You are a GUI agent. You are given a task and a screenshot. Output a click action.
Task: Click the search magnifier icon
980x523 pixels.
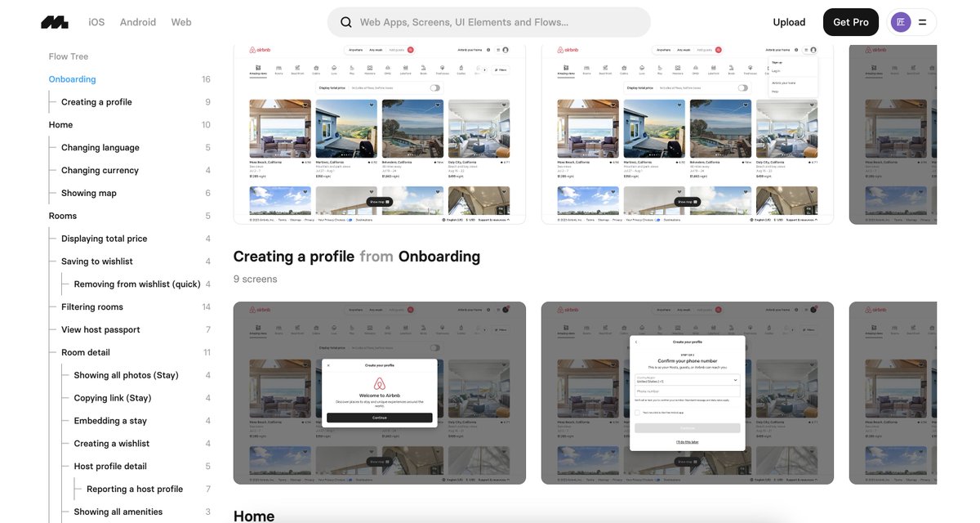tap(346, 22)
